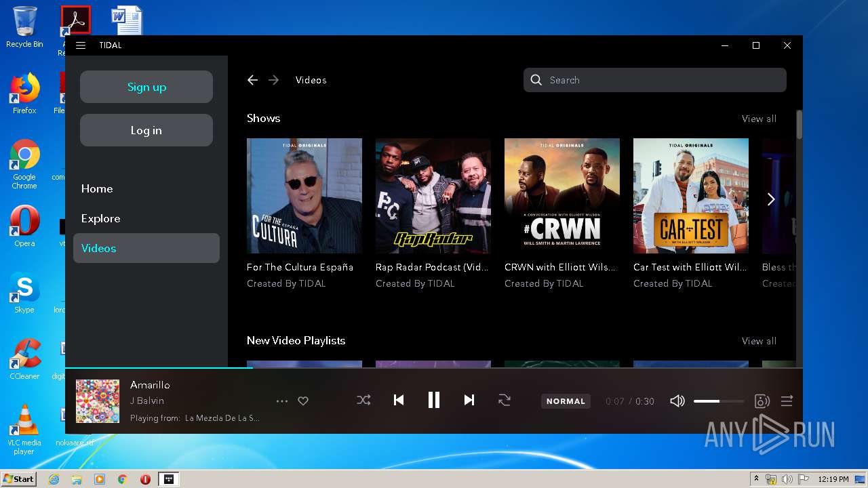Click the Rap Radar Podcast title text

(x=432, y=267)
